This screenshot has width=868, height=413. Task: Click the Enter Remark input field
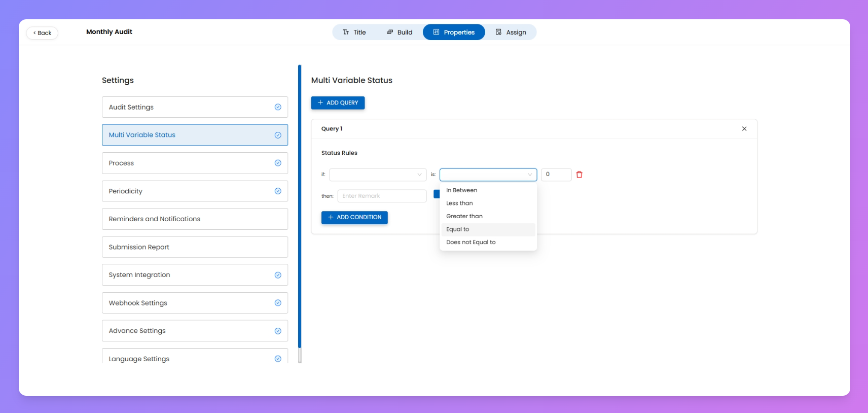tap(382, 196)
